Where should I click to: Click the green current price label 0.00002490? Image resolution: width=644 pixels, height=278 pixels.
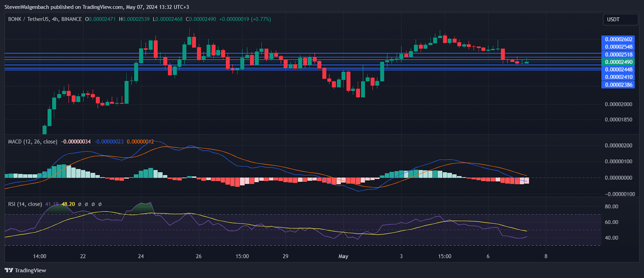click(x=618, y=62)
